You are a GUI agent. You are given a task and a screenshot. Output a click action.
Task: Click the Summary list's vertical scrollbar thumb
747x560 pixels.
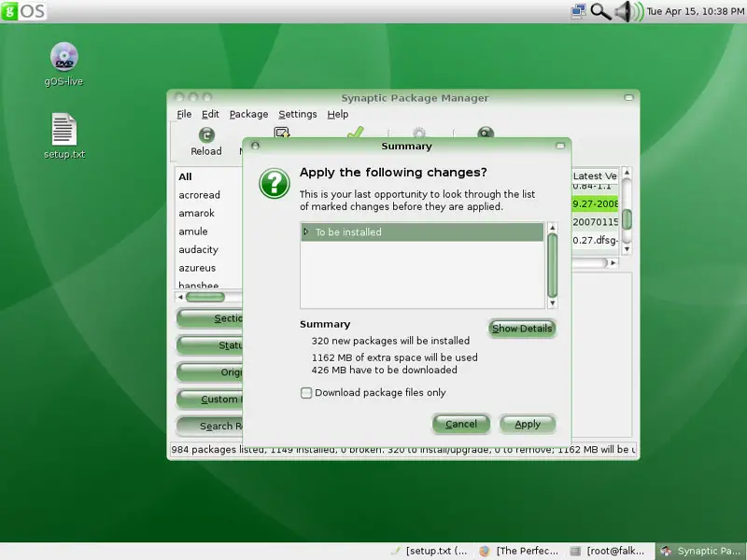(x=553, y=265)
